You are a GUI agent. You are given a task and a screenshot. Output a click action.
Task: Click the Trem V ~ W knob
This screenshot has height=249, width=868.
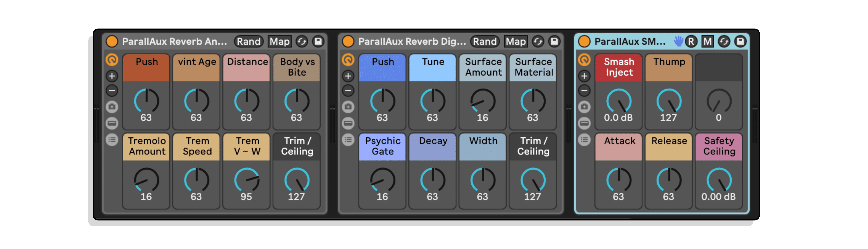click(247, 180)
